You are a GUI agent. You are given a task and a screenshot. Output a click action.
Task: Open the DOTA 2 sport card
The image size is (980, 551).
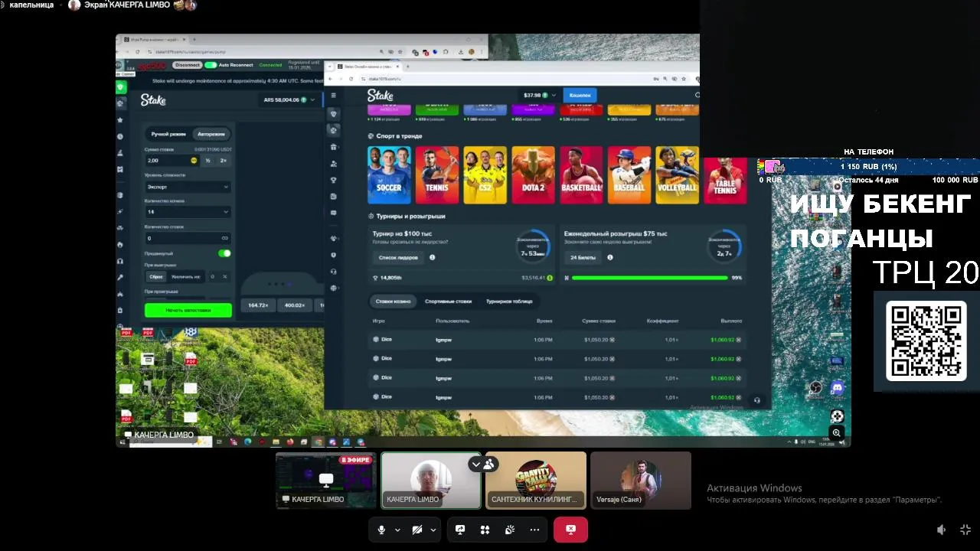coord(533,174)
